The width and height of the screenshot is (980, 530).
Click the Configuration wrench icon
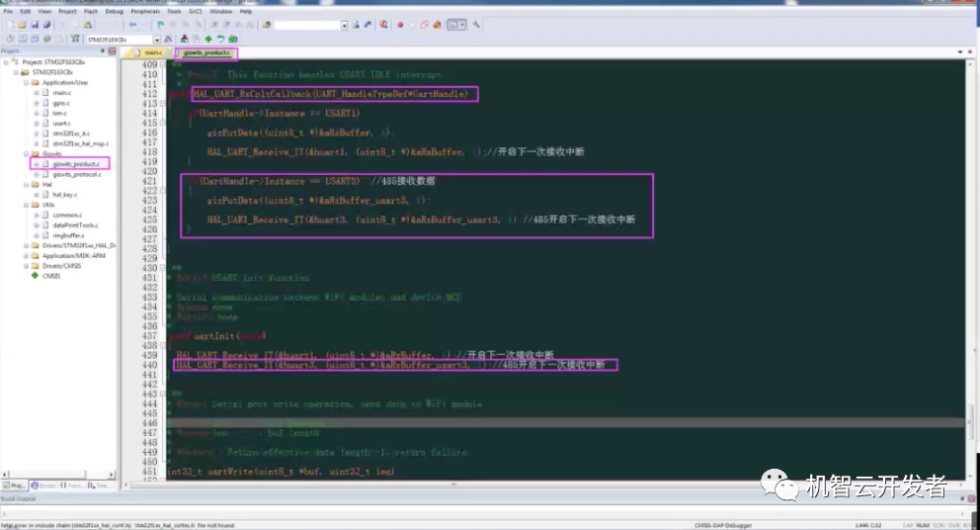coord(477,25)
